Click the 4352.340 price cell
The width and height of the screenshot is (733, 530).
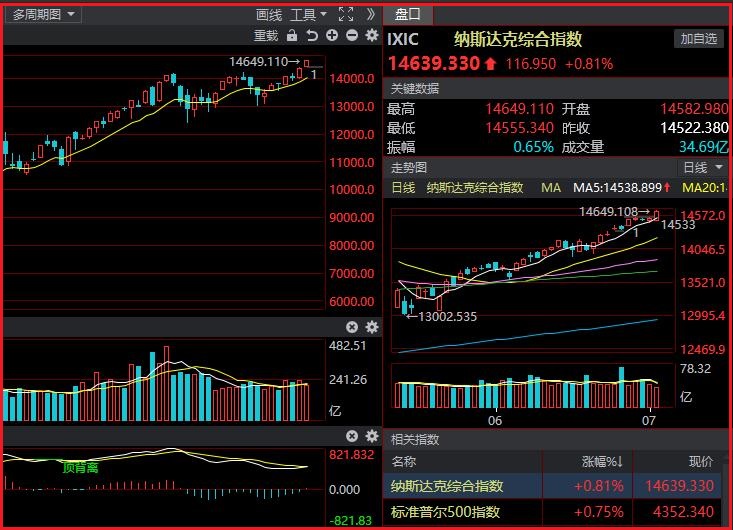683,512
